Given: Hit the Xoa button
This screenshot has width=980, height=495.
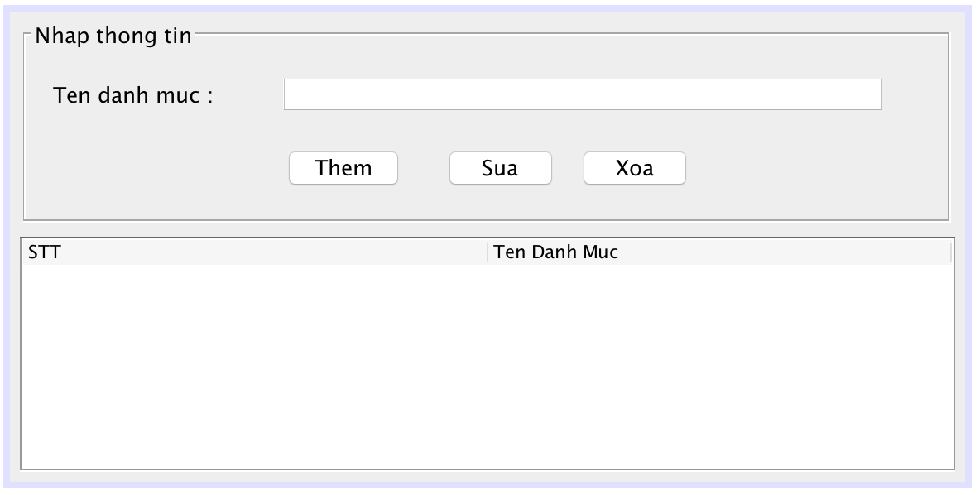Looking at the screenshot, I should (634, 169).
